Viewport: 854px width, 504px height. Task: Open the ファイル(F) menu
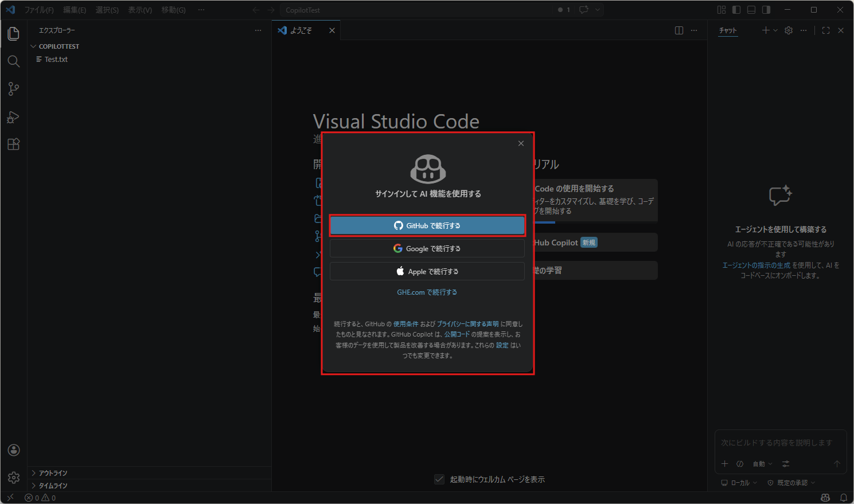coord(39,10)
